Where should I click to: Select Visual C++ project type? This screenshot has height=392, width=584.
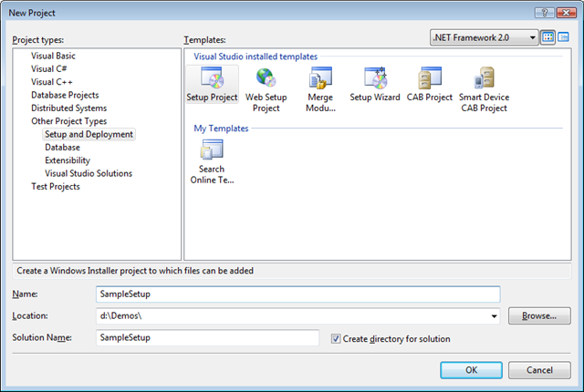click(x=51, y=82)
